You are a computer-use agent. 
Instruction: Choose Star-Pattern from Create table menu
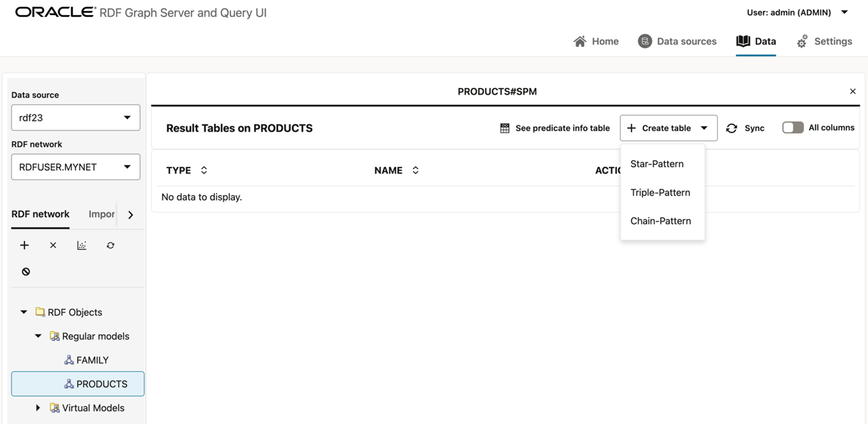657,164
